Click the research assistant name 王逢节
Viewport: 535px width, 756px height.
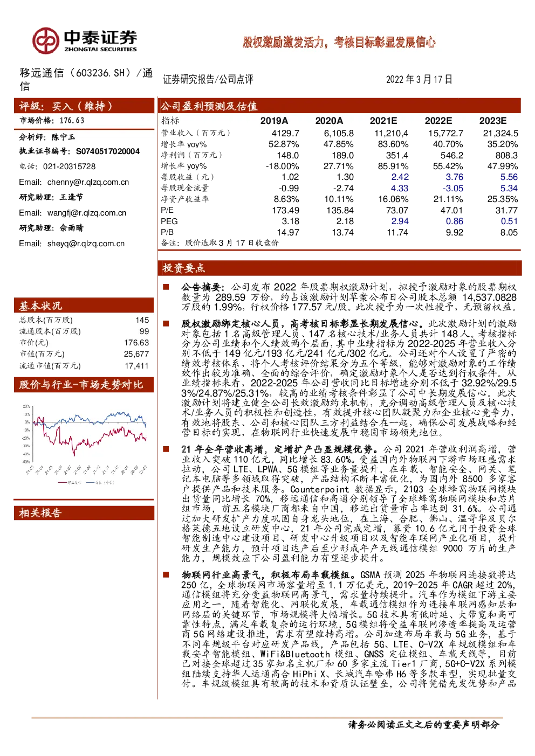point(71,197)
